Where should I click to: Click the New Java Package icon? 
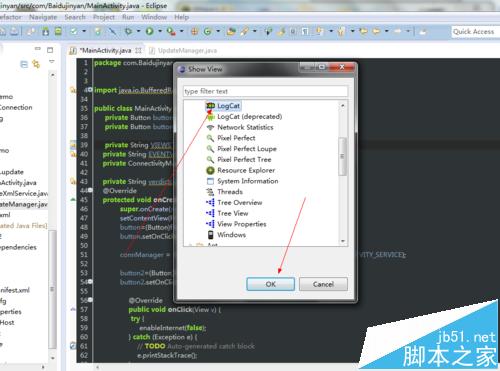click(x=194, y=32)
